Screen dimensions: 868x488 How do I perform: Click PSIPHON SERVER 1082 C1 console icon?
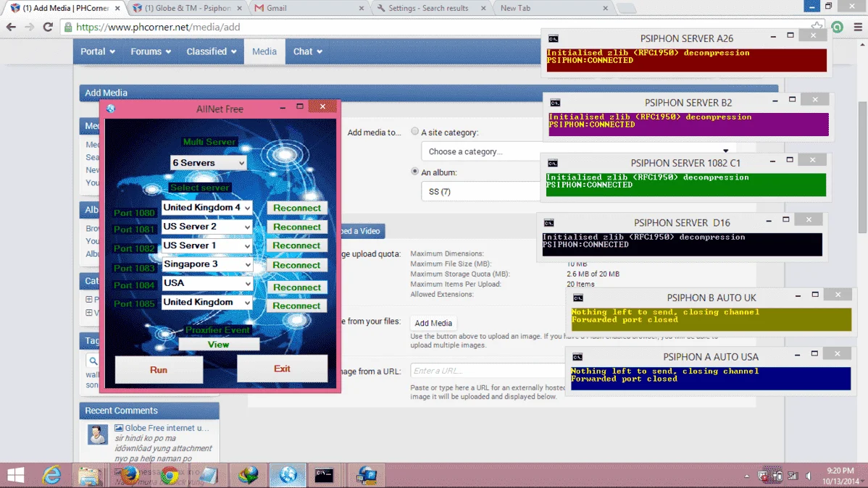pyautogui.click(x=553, y=163)
